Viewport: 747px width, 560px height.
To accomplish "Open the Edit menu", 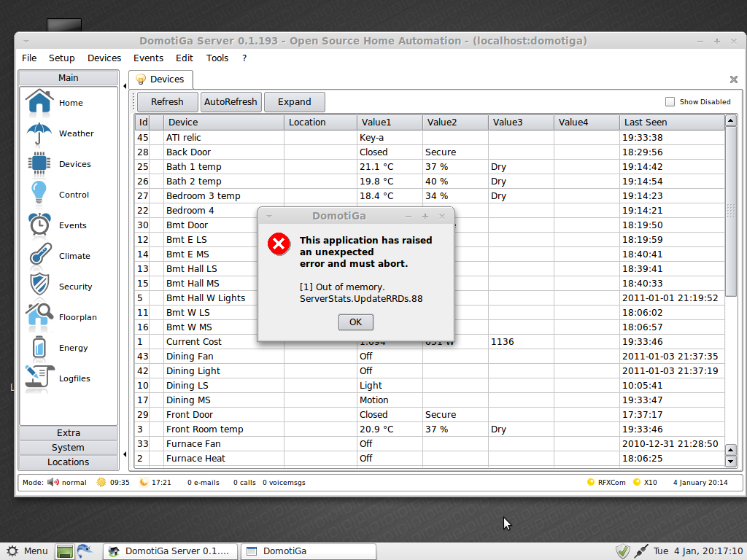I will pos(185,58).
